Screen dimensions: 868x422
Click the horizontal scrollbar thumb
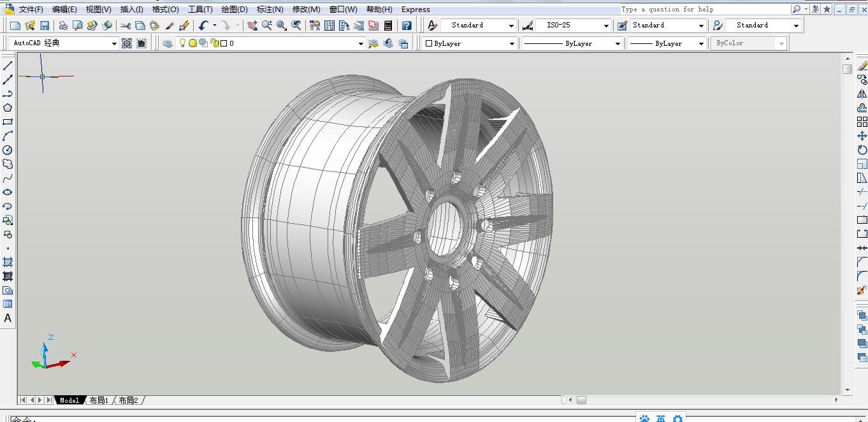click(x=581, y=400)
